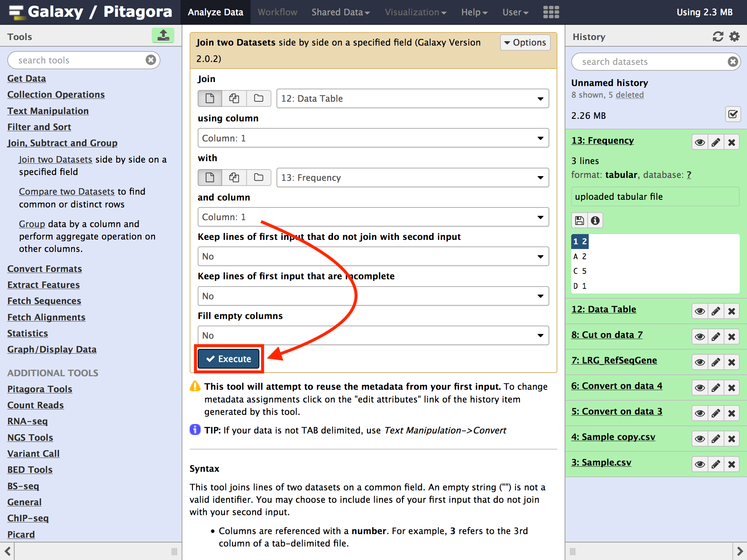Image resolution: width=747 pixels, height=560 pixels.
Task: Open the 12: Data Table dataset dropdown
Action: click(x=412, y=98)
